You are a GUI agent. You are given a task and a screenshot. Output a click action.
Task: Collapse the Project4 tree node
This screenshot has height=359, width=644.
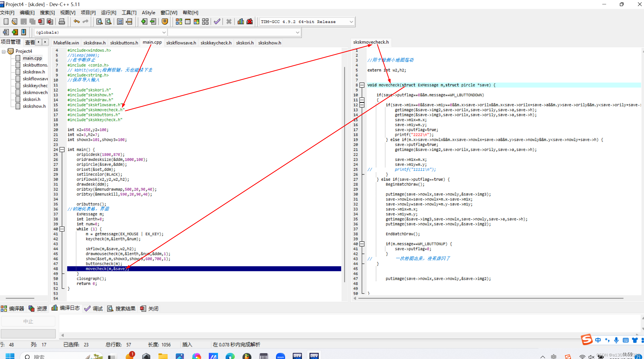pyautogui.click(x=4, y=51)
